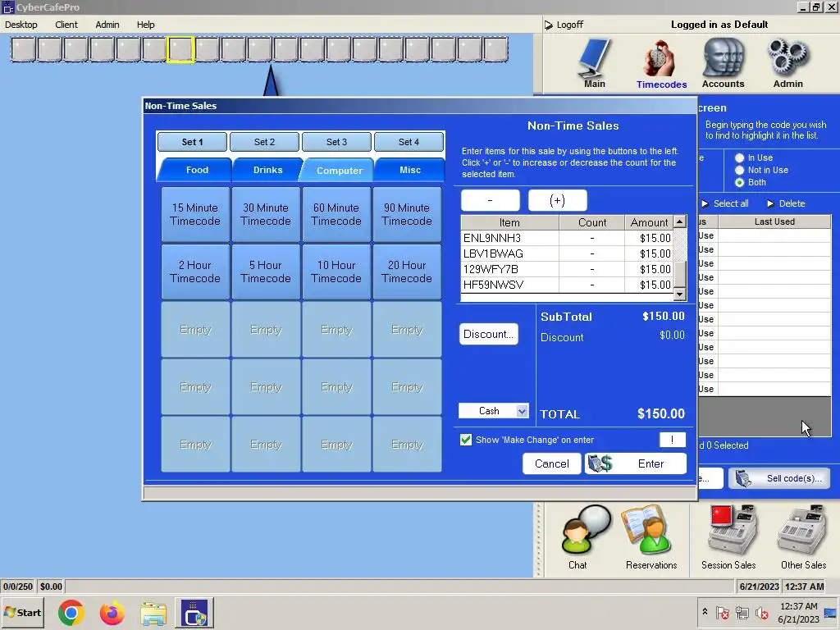Viewport: 840px width, 630px height.
Task: Open the Admin menu in the menu bar
Action: point(107,25)
